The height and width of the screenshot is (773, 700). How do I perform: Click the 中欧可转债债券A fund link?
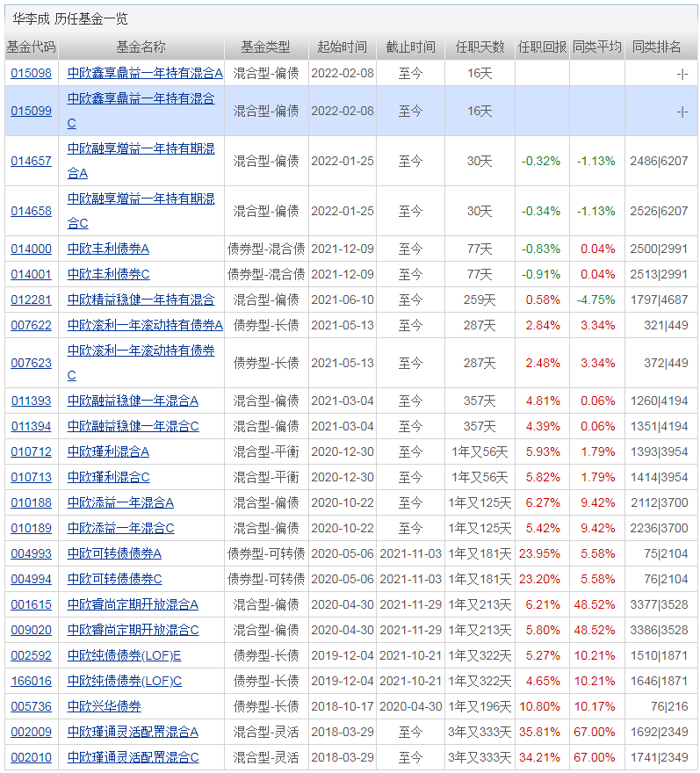tap(114, 553)
